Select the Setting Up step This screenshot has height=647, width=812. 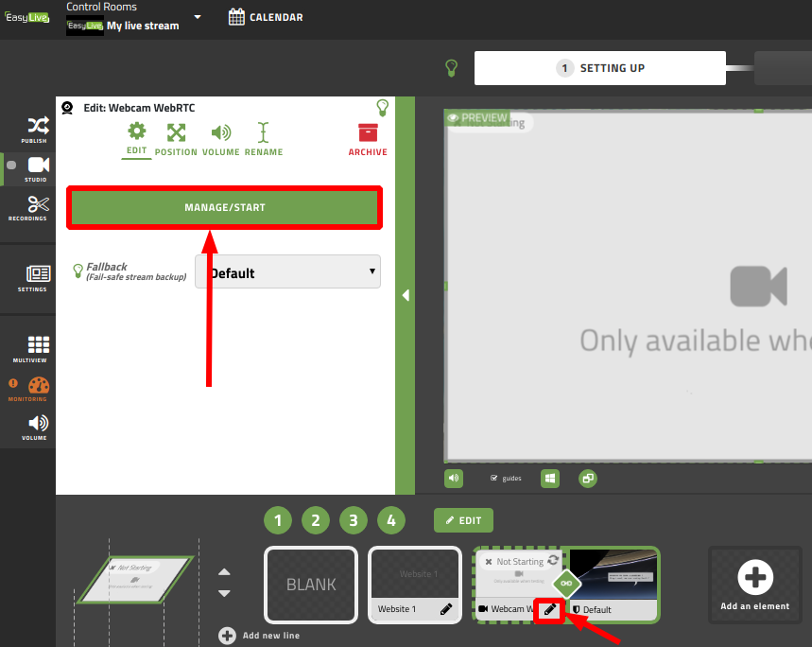[x=599, y=68]
